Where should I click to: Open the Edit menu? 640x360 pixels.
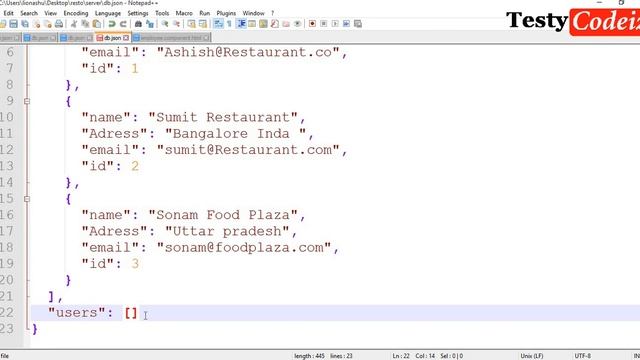[x=8, y=13]
